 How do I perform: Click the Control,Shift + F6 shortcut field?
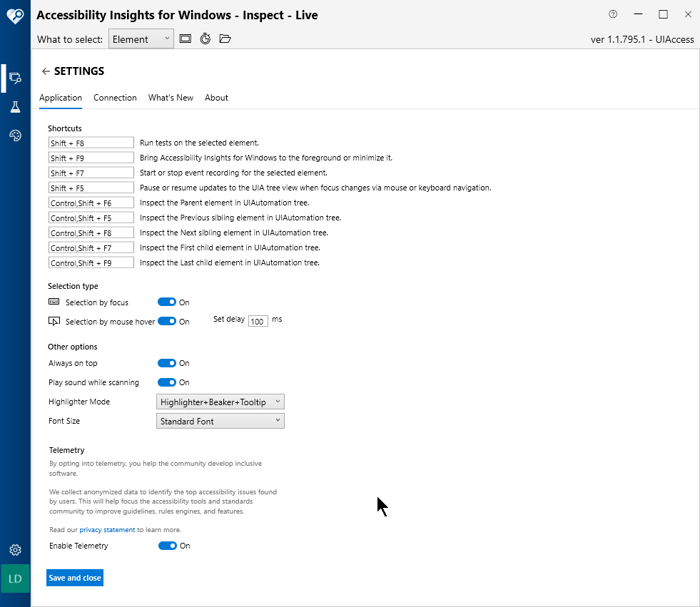[91, 203]
